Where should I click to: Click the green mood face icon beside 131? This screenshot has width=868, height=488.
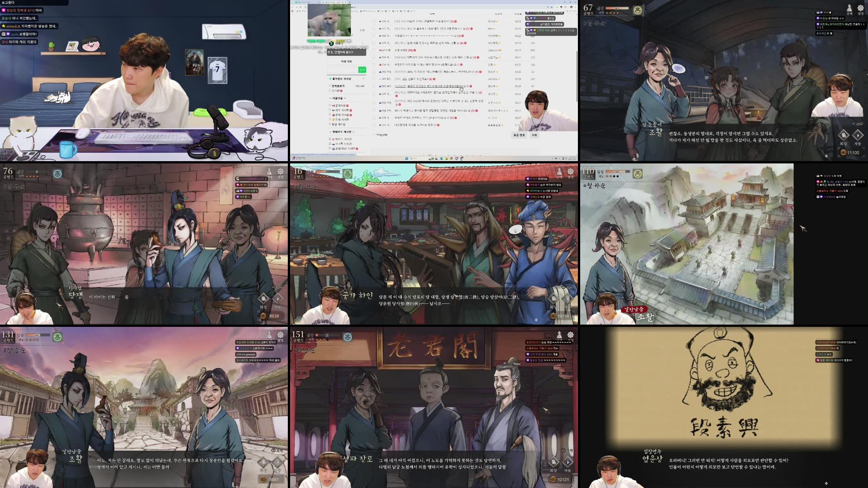tap(58, 337)
